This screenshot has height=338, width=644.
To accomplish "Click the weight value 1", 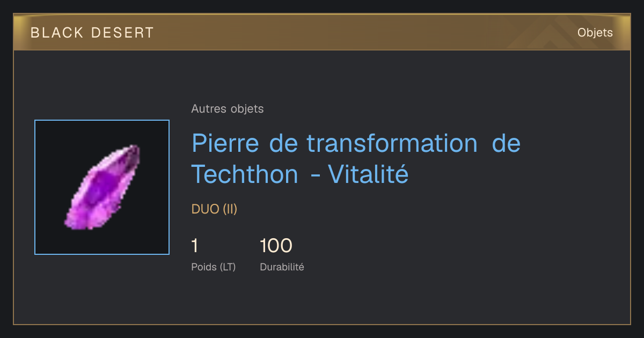I will 195,246.
